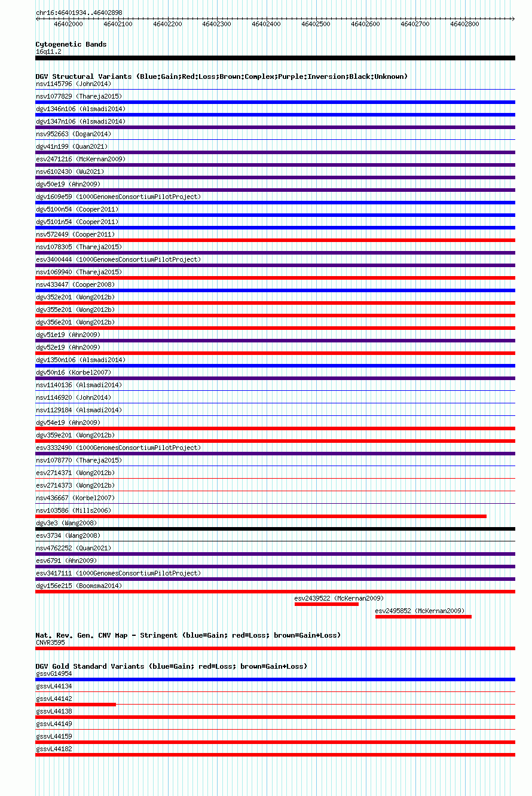Select nsv6102430 (Wu2021) variant
This screenshot has height=796, width=532.
[69, 172]
